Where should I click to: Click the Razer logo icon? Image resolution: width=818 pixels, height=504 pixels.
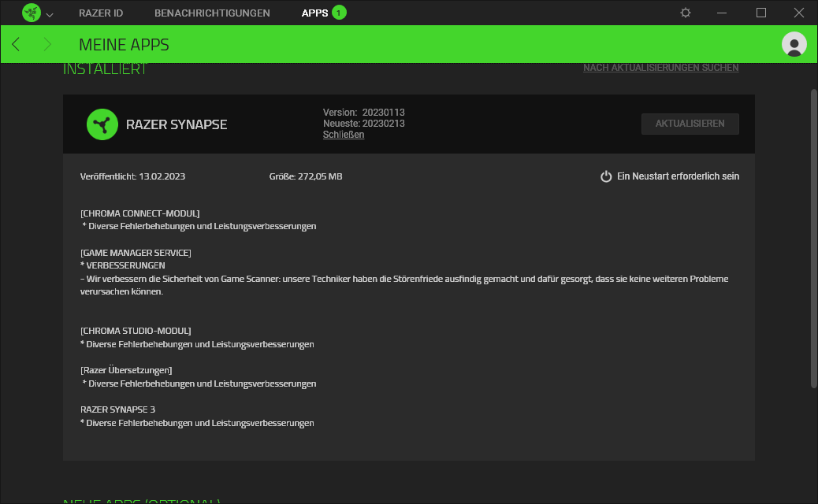[32, 13]
